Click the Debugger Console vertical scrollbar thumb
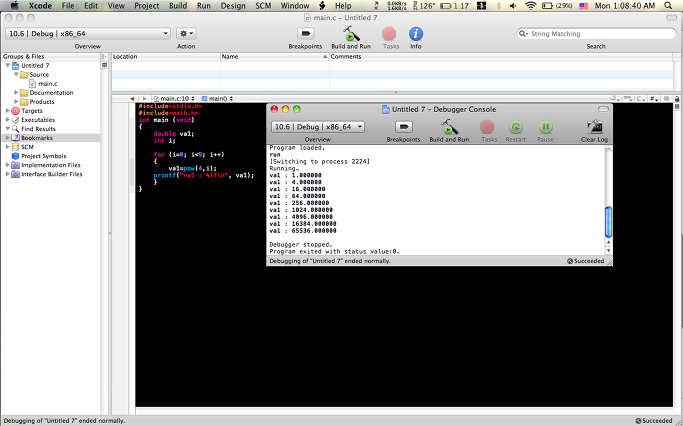 pos(608,222)
